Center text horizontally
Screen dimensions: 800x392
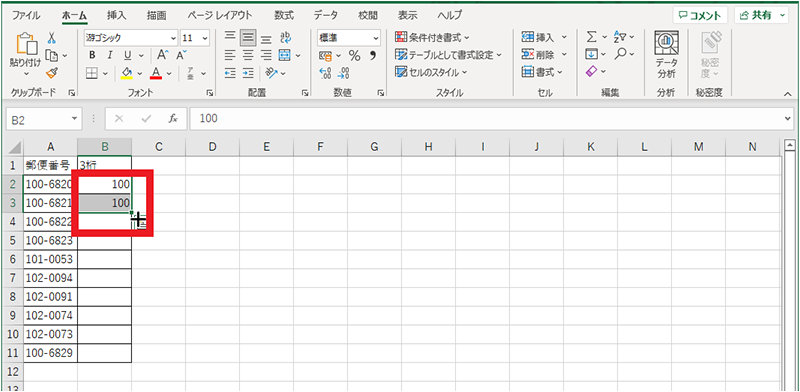click(248, 55)
